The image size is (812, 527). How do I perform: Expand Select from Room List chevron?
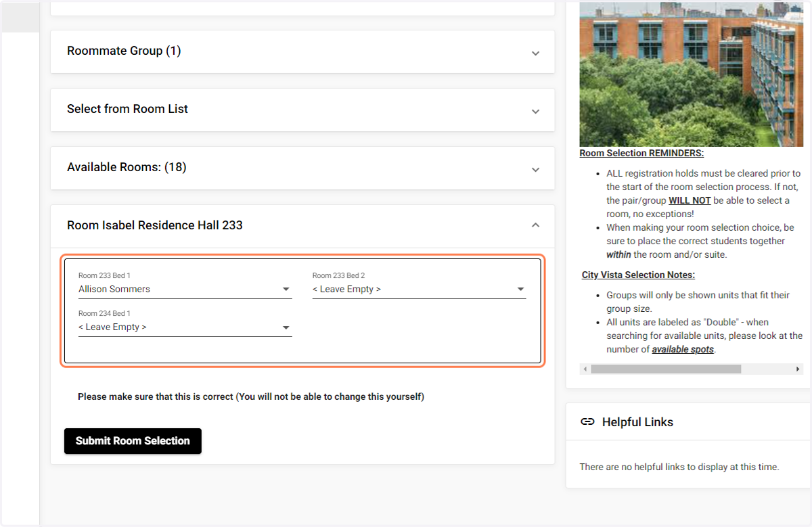pyautogui.click(x=535, y=111)
